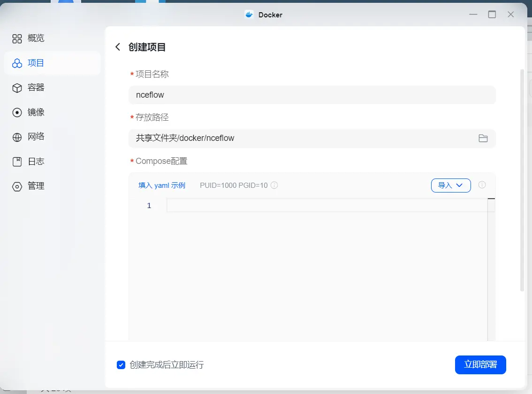The height and width of the screenshot is (394, 532).
Task: Click the 创建项目 page heading
Action: pyautogui.click(x=147, y=47)
